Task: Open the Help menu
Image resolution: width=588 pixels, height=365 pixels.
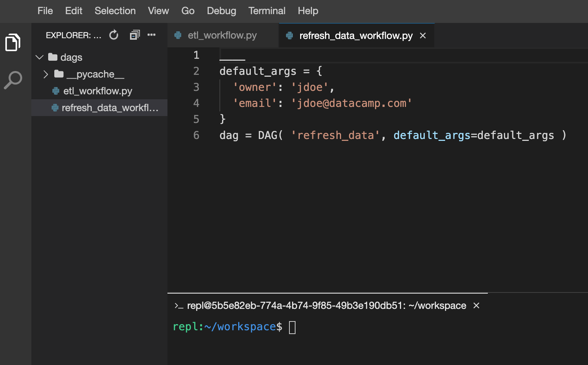Action: coord(308,11)
